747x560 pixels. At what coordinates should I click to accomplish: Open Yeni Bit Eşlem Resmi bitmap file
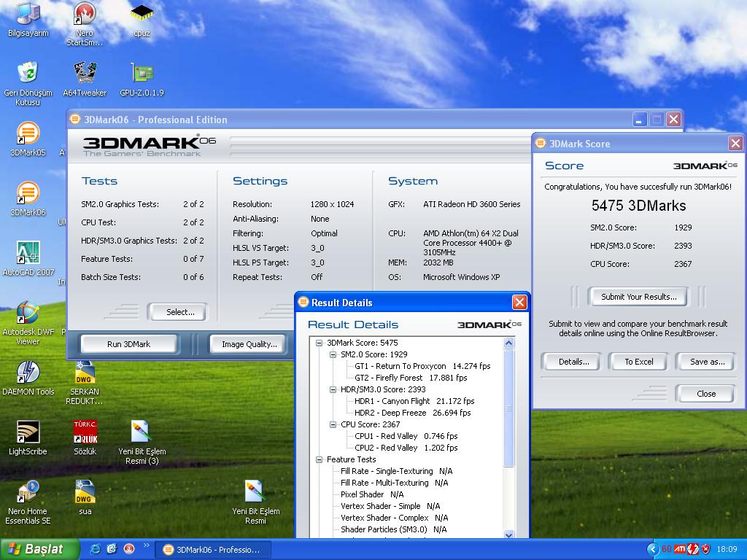[256, 503]
